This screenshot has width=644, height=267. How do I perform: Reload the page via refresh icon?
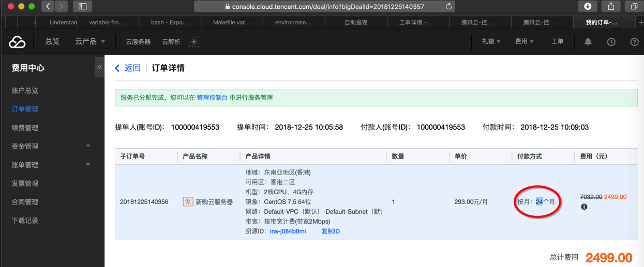click(449, 7)
